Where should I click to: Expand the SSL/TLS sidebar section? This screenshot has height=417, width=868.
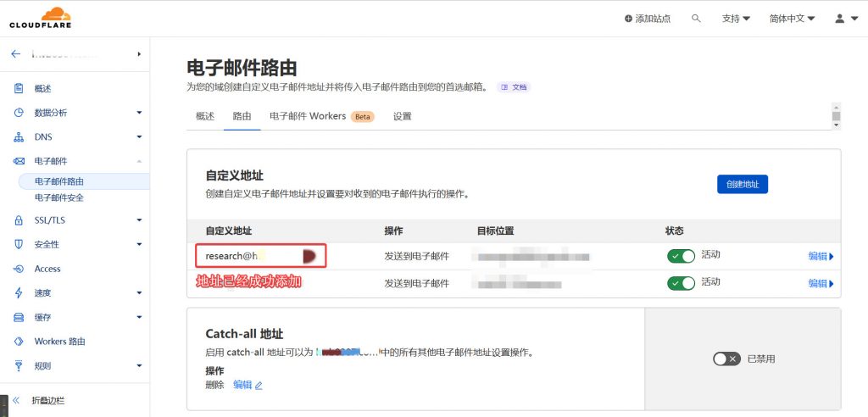coord(139,220)
